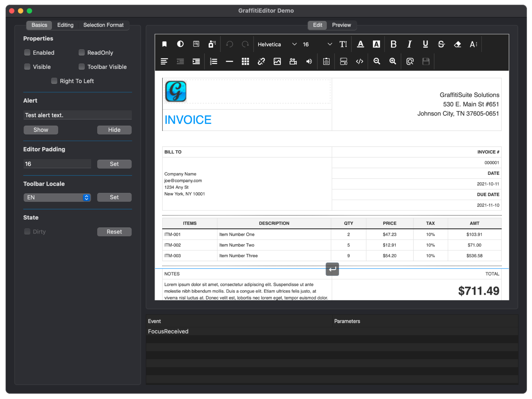Insert a numbered list
The image size is (532, 399).
(213, 61)
